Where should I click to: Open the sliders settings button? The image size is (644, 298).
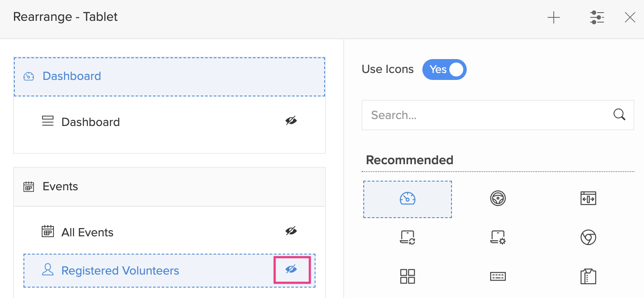[597, 17]
